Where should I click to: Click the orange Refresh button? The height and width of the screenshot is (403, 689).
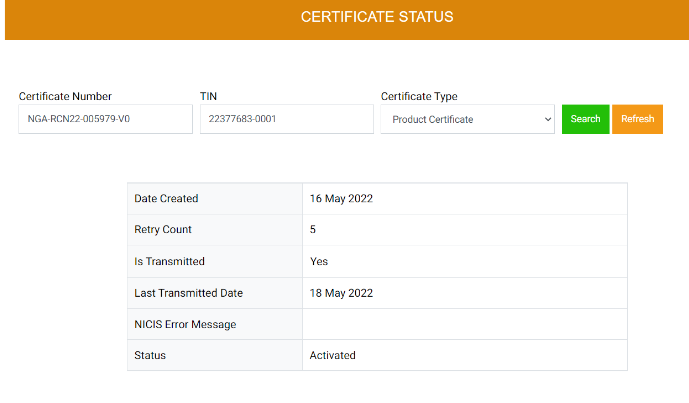coord(637,119)
